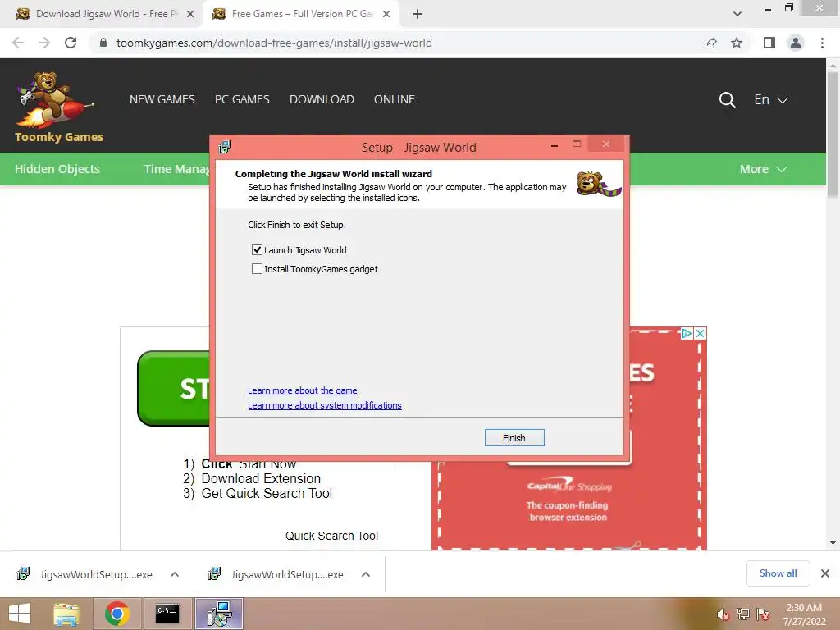Click the browser back arrow
This screenshot has height=630, width=840.
pyautogui.click(x=18, y=43)
